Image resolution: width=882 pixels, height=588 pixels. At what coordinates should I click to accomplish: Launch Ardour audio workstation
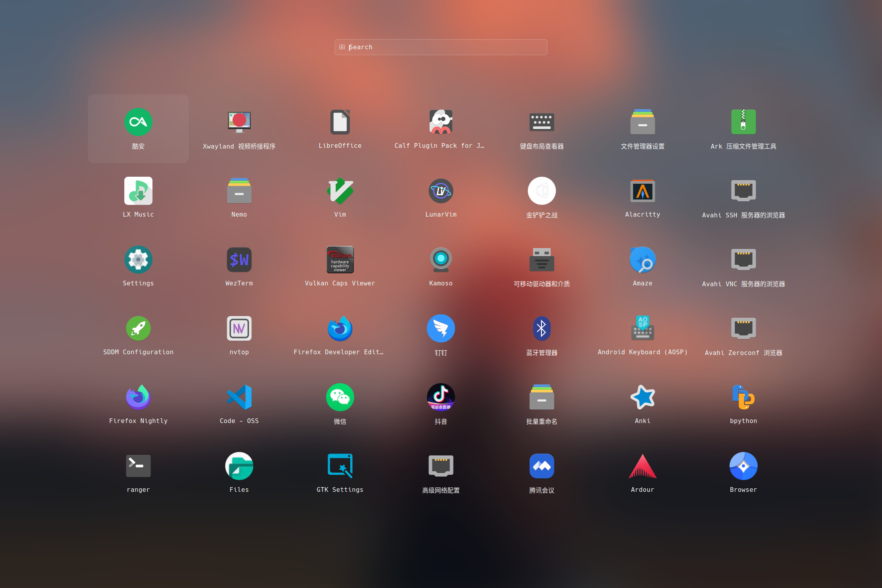642,466
